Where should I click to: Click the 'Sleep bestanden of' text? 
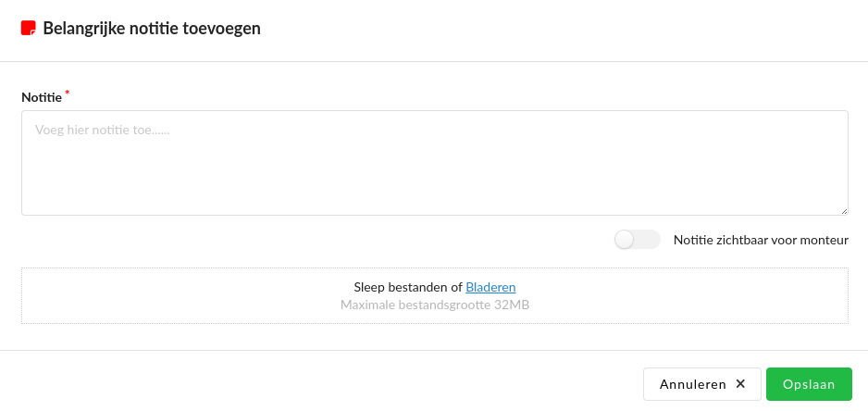pyautogui.click(x=407, y=287)
